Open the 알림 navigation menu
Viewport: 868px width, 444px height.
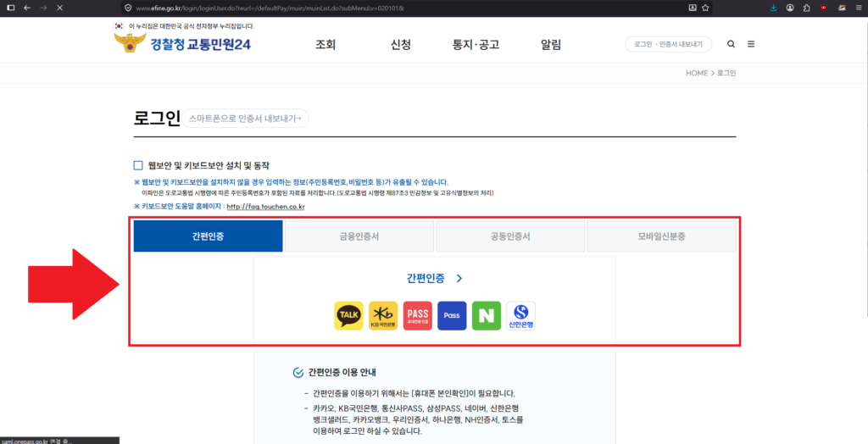[551, 45]
